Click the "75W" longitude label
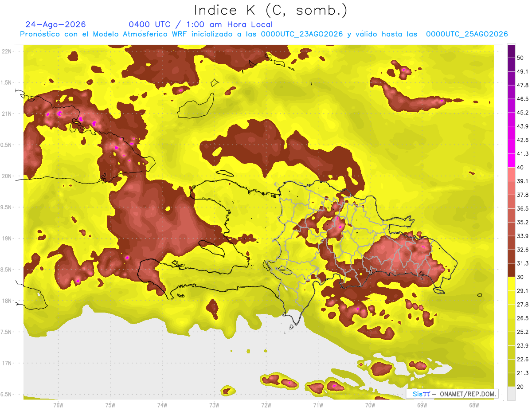 (x=110, y=405)
